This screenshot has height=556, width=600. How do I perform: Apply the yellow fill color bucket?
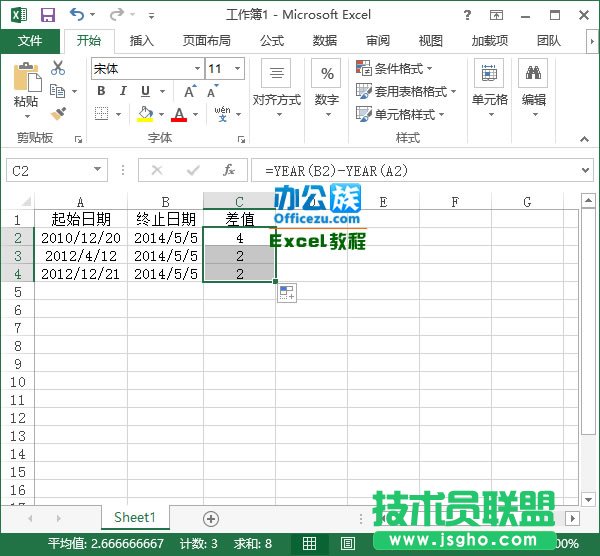(145, 114)
